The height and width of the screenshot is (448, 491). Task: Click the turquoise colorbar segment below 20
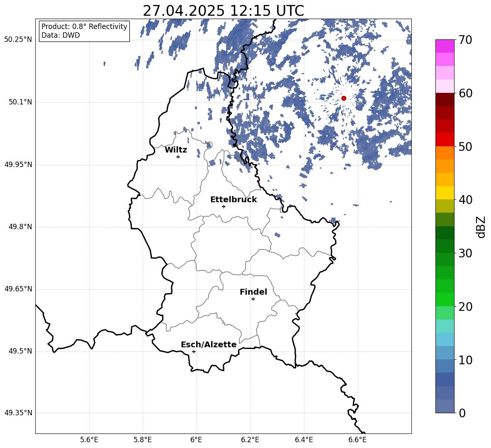[445, 326]
